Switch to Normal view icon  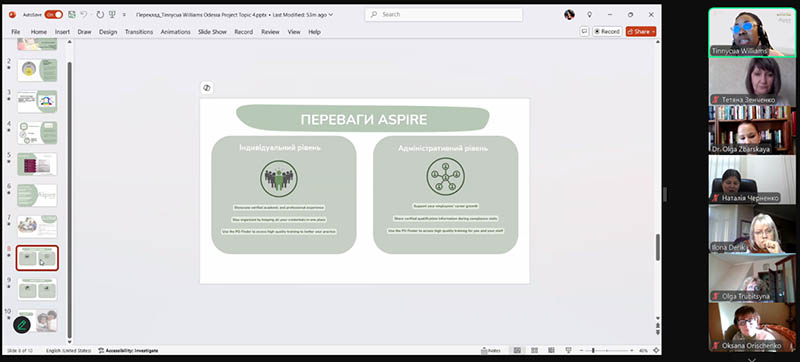point(517,351)
